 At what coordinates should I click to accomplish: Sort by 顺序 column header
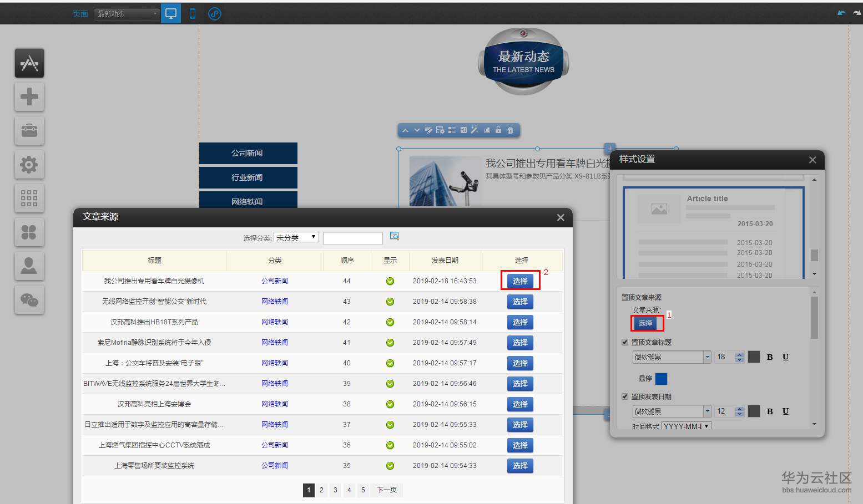(x=347, y=261)
